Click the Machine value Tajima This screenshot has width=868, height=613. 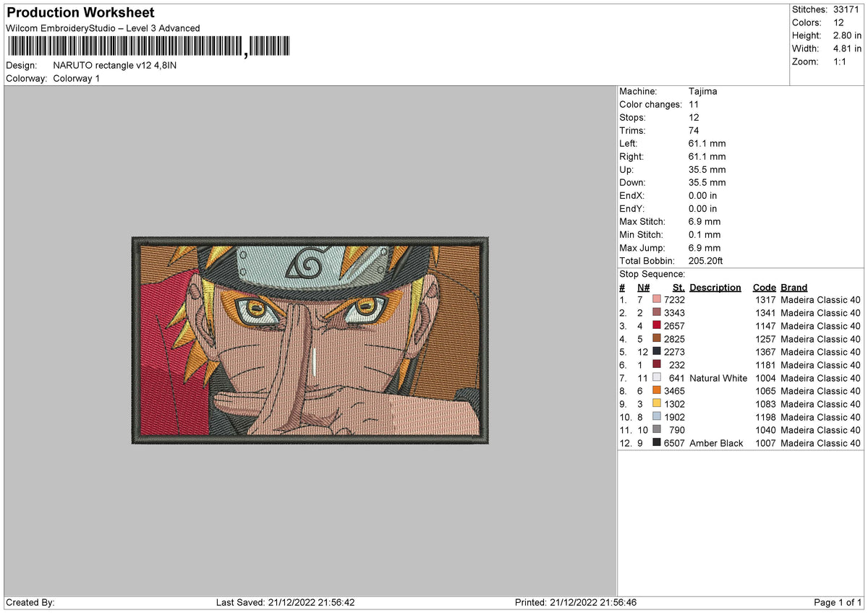(x=702, y=91)
